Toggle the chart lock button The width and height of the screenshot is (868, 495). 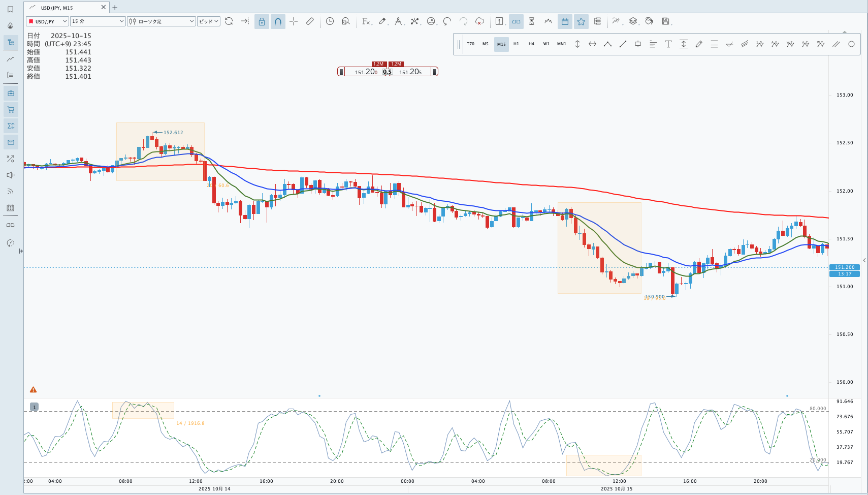point(262,21)
